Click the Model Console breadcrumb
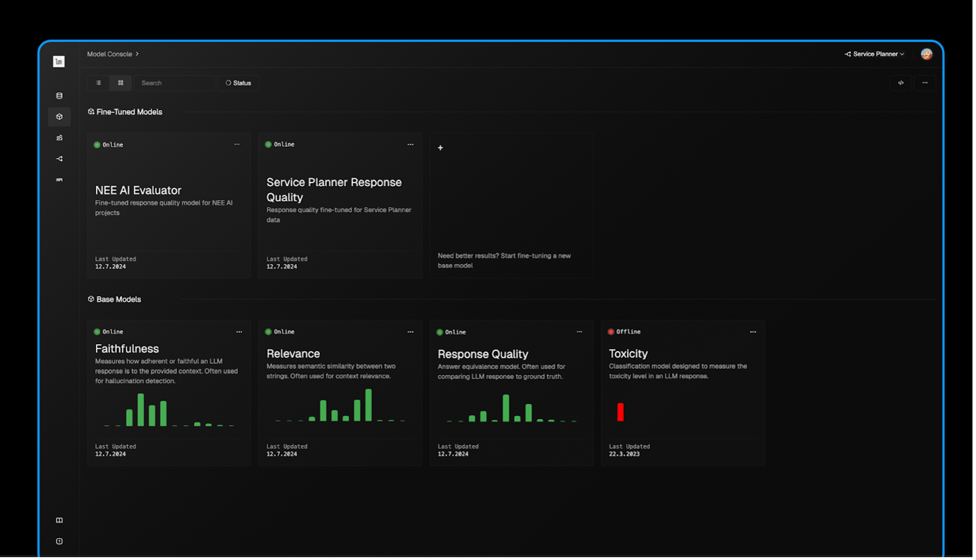This screenshot has width=976, height=560. pos(110,54)
